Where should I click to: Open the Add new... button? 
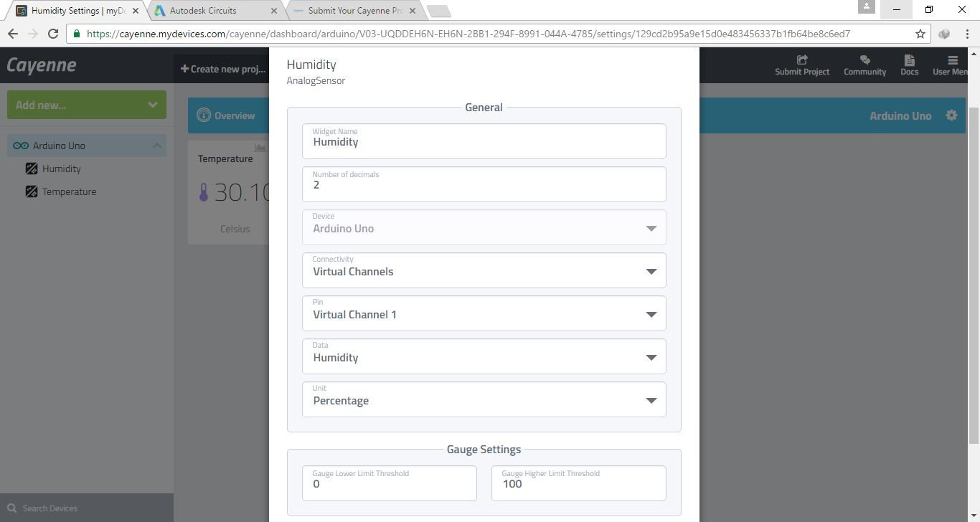(x=87, y=105)
